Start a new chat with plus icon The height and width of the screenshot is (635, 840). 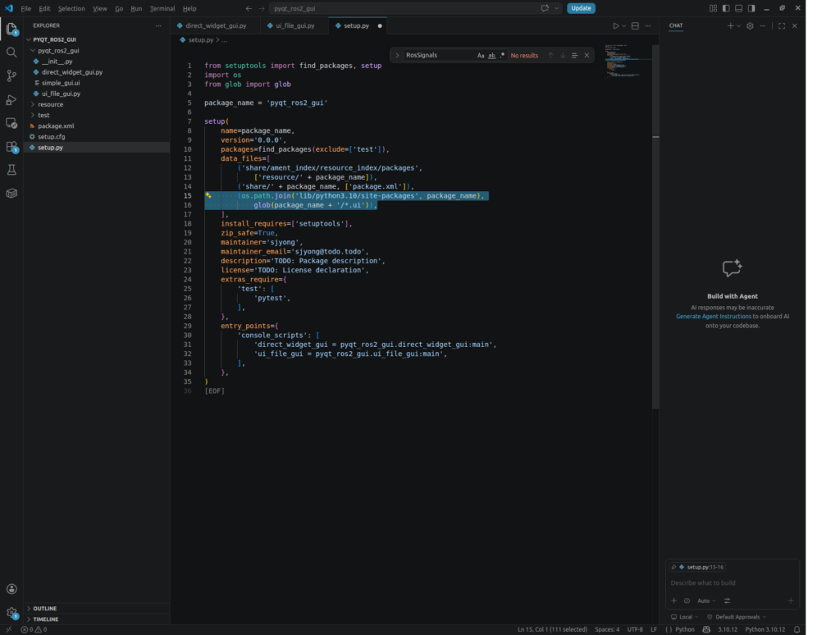[730, 25]
